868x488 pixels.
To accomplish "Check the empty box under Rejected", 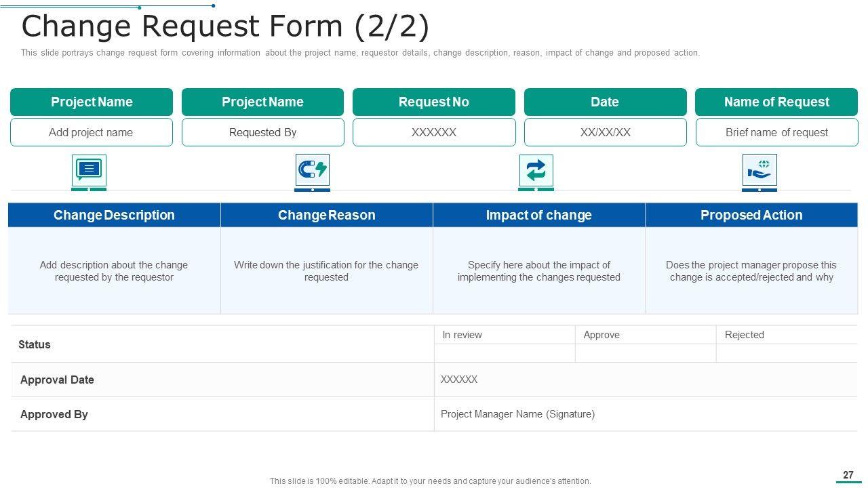I will pos(786,353).
